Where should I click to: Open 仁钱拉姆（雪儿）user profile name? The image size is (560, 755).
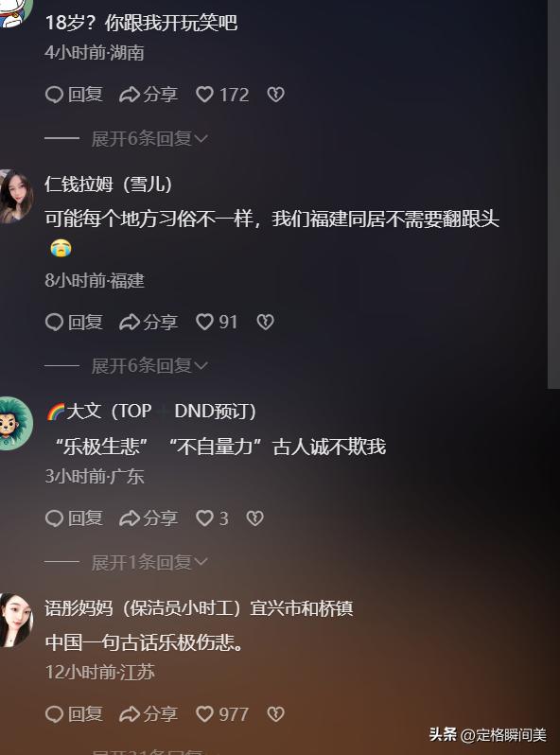point(109,184)
